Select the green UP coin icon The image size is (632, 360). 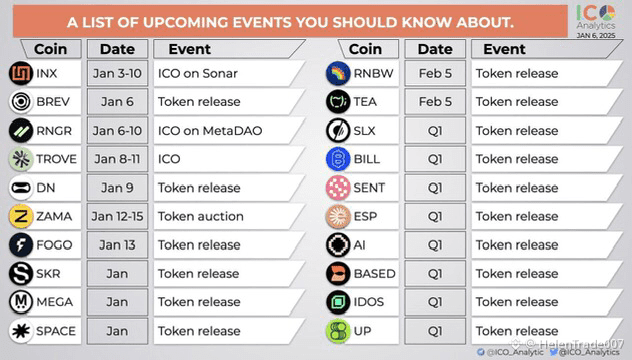(338, 331)
